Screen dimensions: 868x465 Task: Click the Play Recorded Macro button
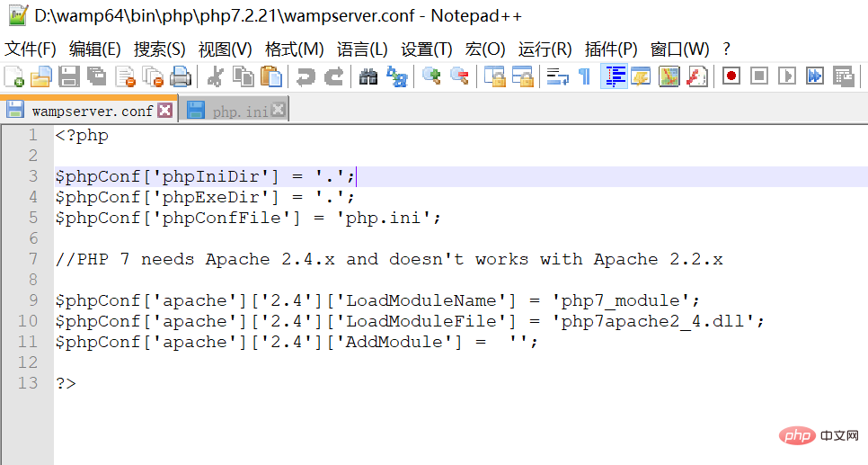pos(786,76)
